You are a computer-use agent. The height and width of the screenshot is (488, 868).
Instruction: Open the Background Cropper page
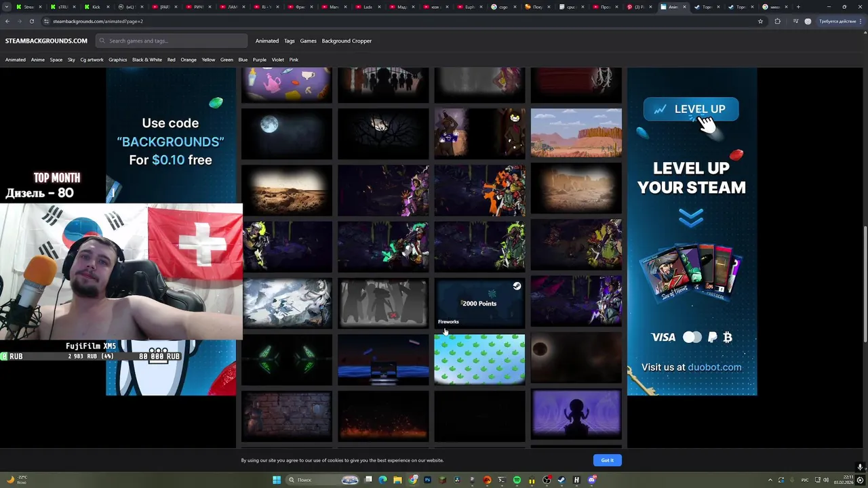click(x=347, y=41)
